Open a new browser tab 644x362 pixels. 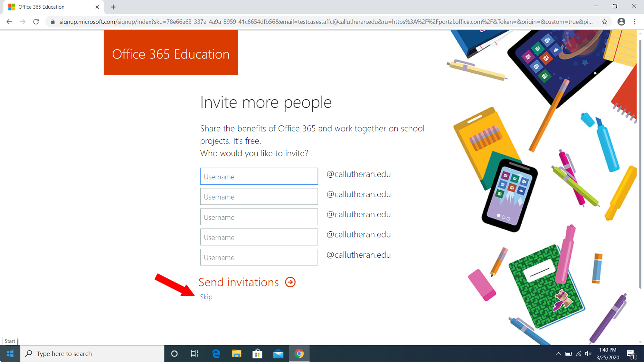pyautogui.click(x=113, y=7)
